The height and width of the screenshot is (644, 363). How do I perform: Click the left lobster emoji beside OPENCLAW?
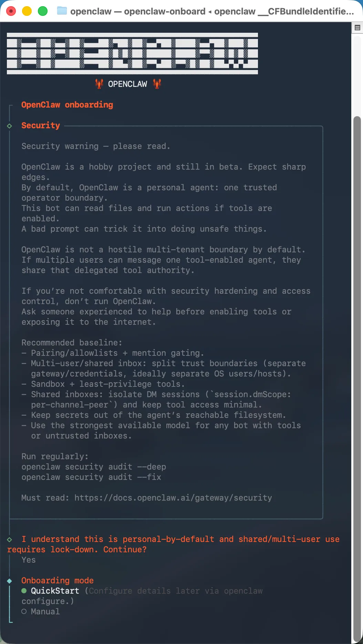pos(99,84)
